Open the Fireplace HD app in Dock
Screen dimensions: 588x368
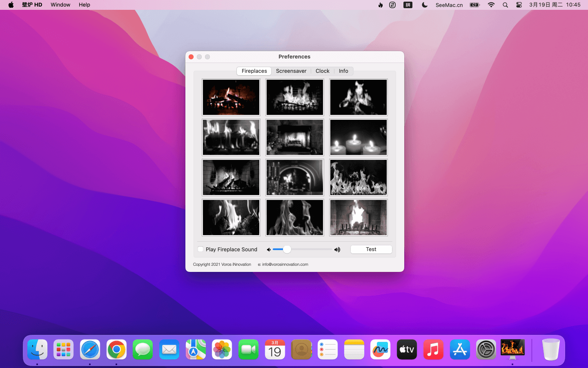512,349
